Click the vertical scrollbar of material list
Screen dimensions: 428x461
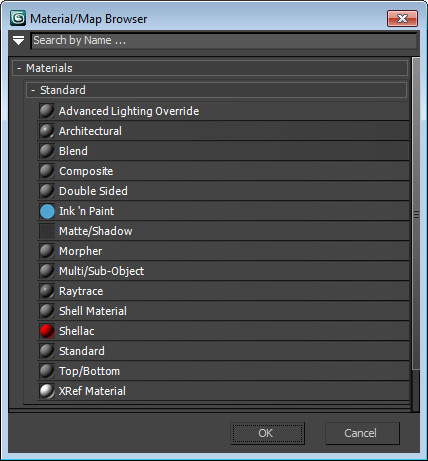point(416,213)
